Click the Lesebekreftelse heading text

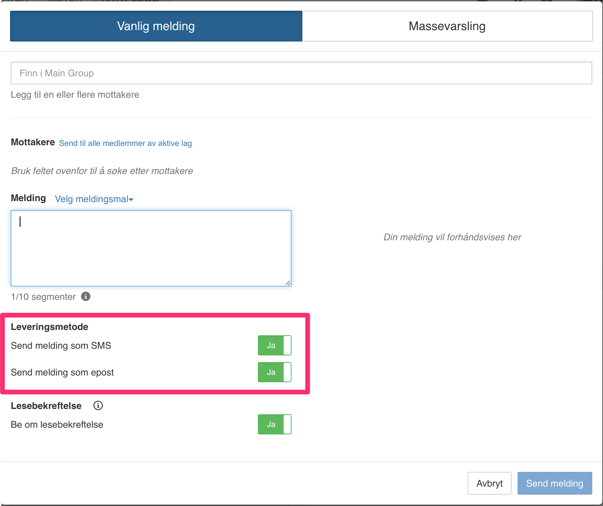[46, 406]
